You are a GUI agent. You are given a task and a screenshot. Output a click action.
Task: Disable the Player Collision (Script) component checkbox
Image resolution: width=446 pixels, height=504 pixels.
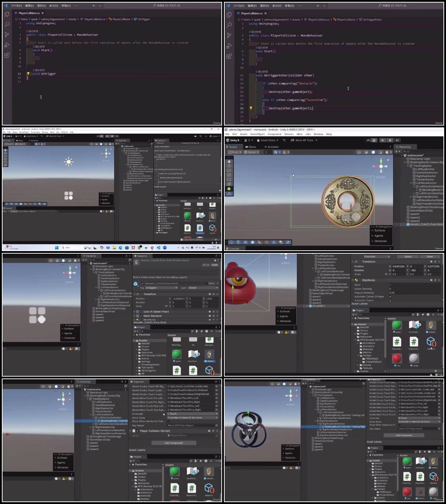point(137,431)
